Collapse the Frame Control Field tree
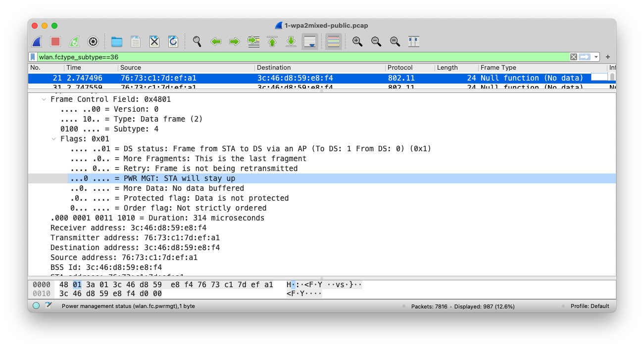 [44, 99]
